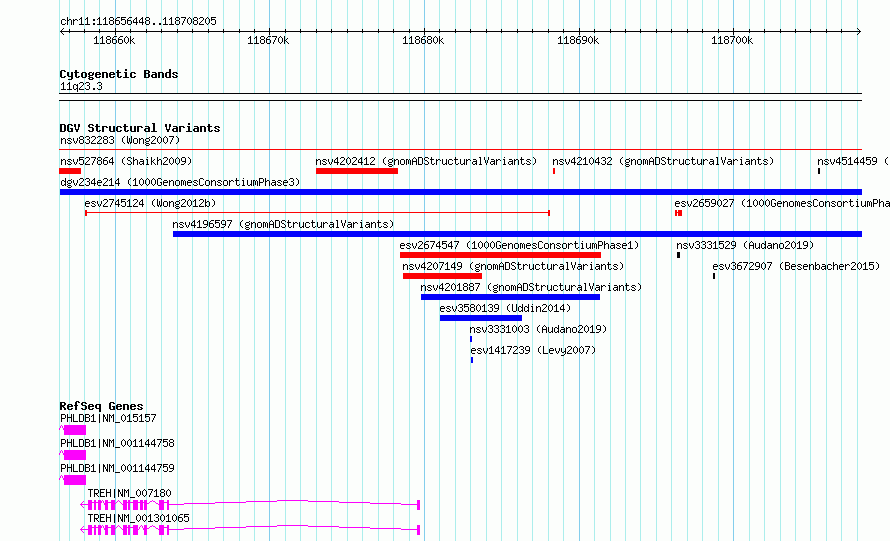Click the 118680k ruler tick label
Image resolution: width=890 pixels, height=541 pixels.
pyautogui.click(x=423, y=40)
